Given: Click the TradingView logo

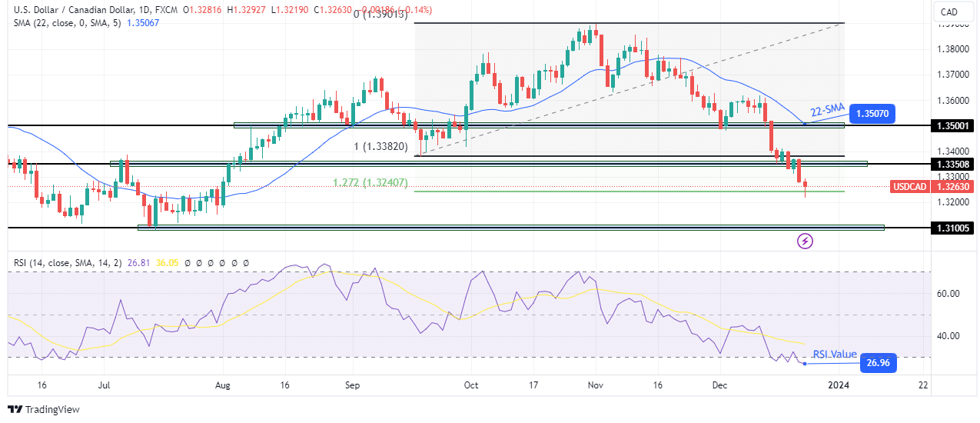Looking at the screenshot, I should tap(43, 410).
